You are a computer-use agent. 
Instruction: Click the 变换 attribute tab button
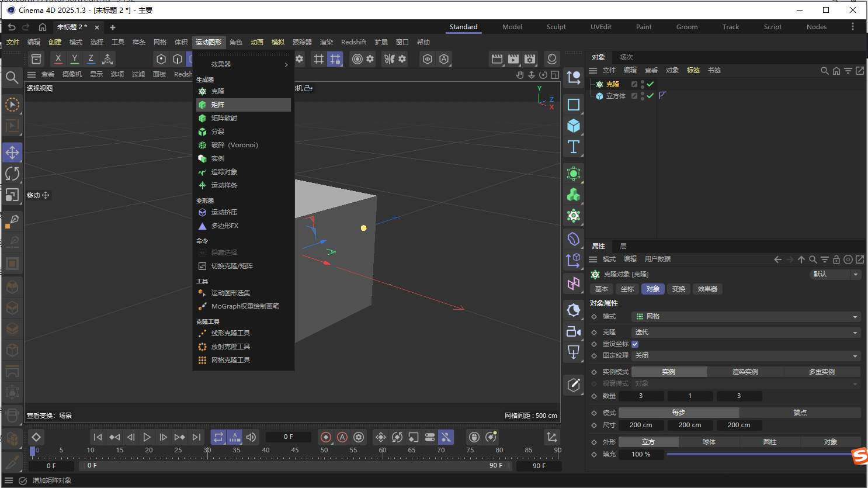click(x=679, y=289)
